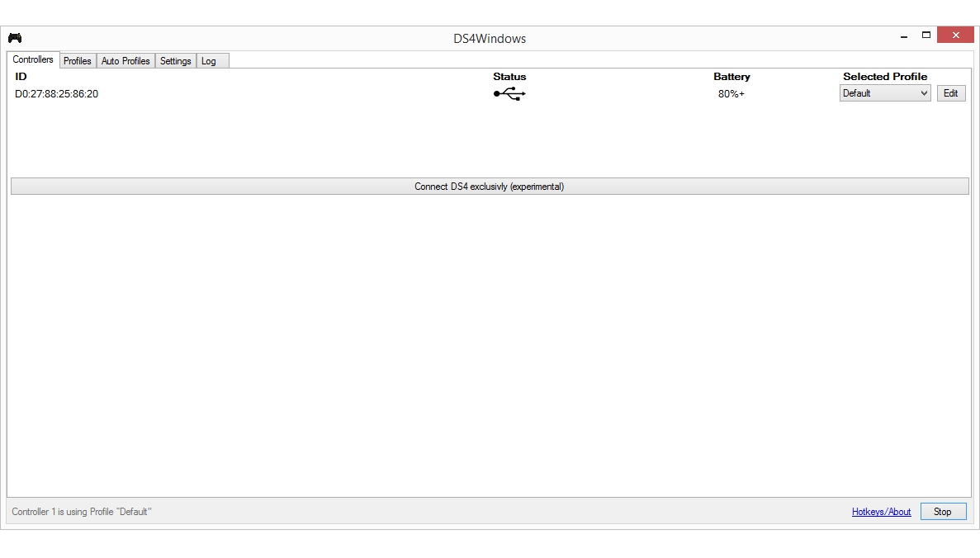Switch to the Auto Profiles tab

point(125,60)
